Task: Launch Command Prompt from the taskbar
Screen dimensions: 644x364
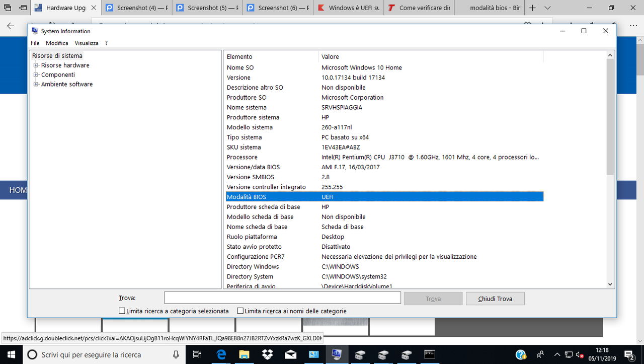Action: [429, 354]
